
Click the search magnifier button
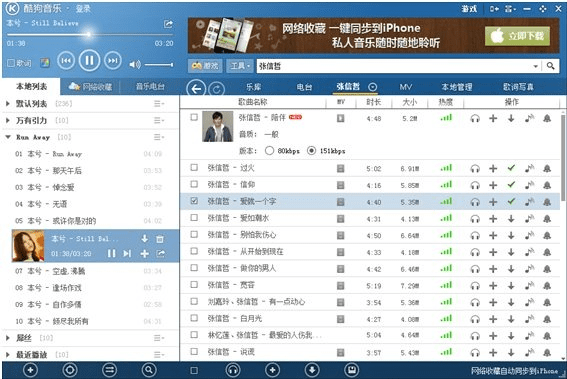[x=550, y=66]
